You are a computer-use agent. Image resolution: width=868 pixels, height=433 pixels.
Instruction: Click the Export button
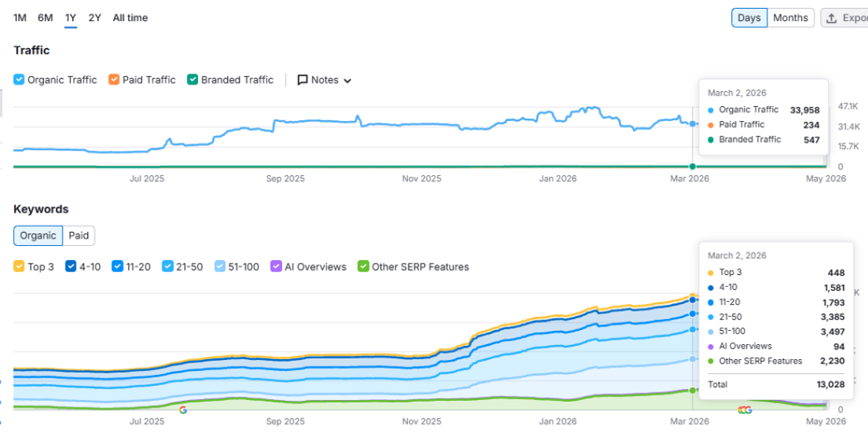[844, 18]
